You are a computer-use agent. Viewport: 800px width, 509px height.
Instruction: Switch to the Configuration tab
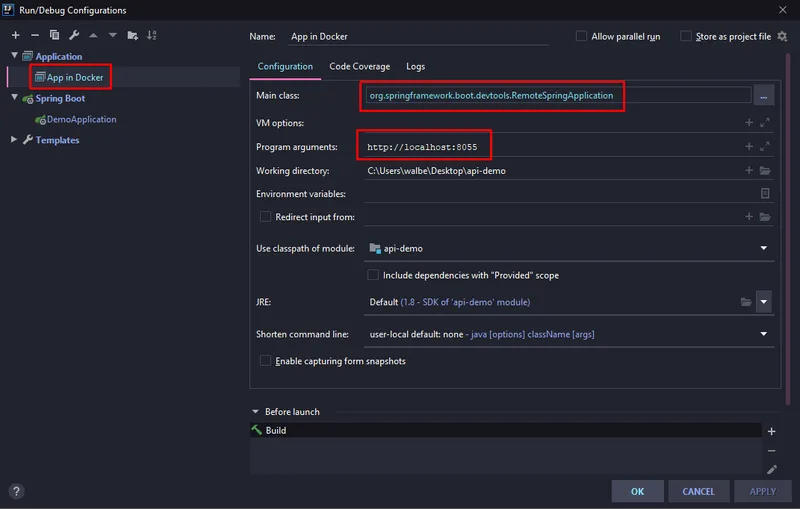point(285,66)
